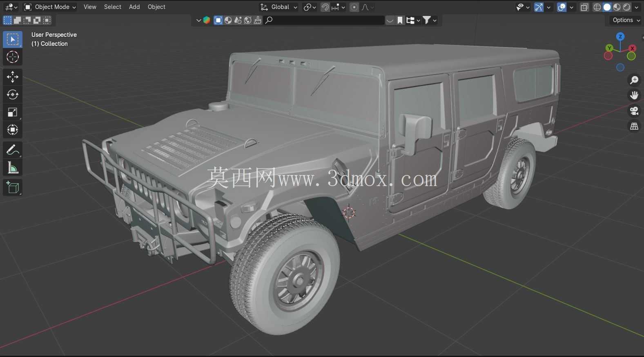Image resolution: width=644 pixels, height=357 pixels.
Task: Click the dark blue negative Z gizmo circle
Action: pos(620,67)
